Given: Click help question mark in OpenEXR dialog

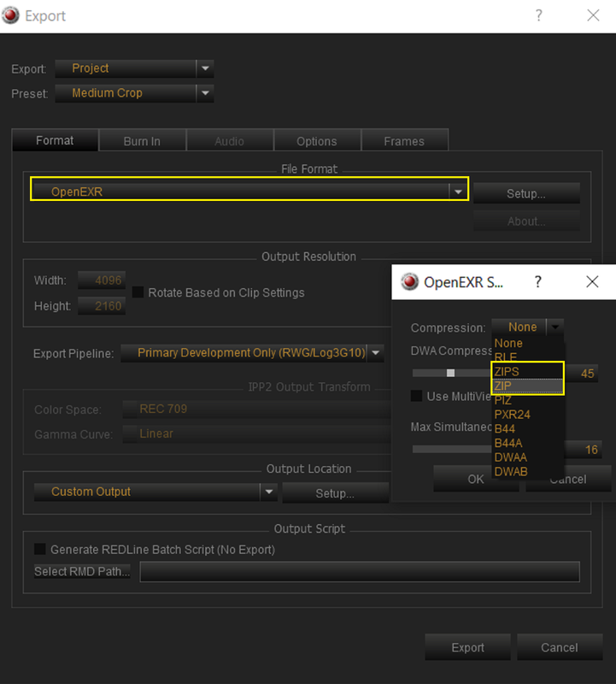Looking at the screenshot, I should coord(538,282).
